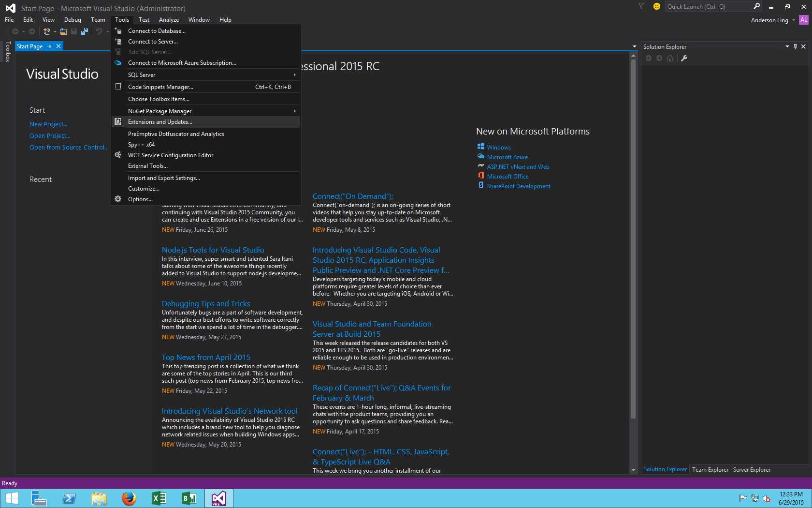This screenshot has width=812, height=508.
Task: Click the notifications filter flag icon
Action: [x=641, y=6]
